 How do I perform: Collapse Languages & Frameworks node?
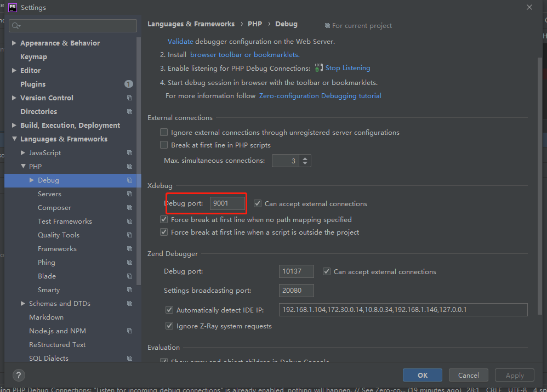[x=14, y=139]
